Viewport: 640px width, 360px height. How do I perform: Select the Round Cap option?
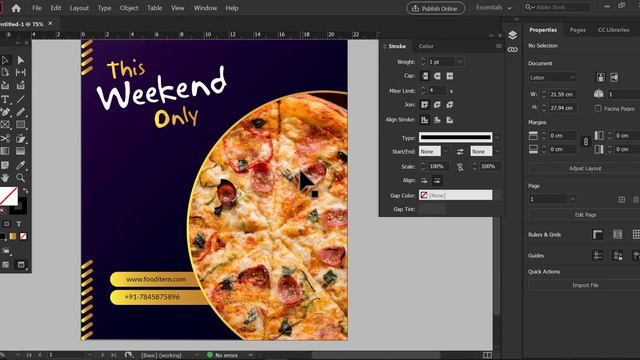[437, 76]
